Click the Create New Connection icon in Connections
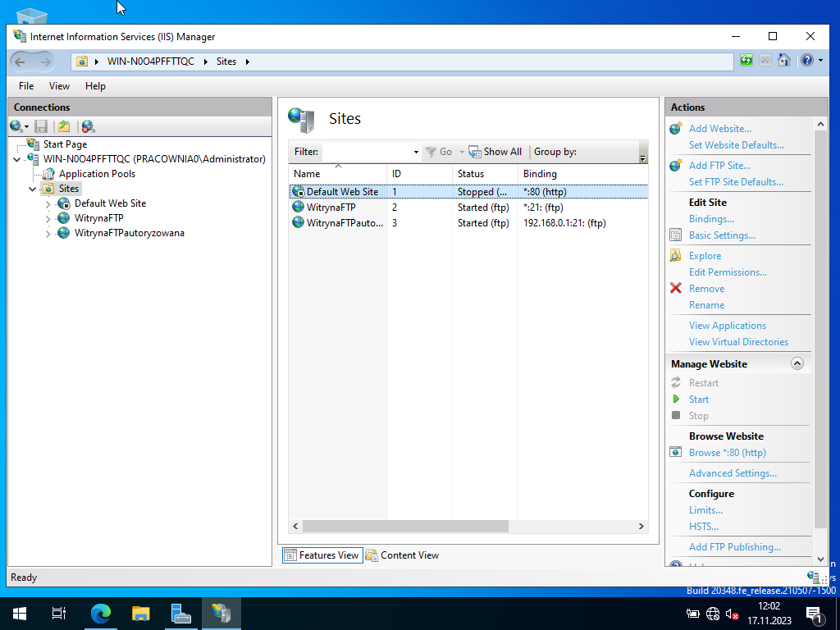The width and height of the screenshot is (840, 630). [16, 126]
